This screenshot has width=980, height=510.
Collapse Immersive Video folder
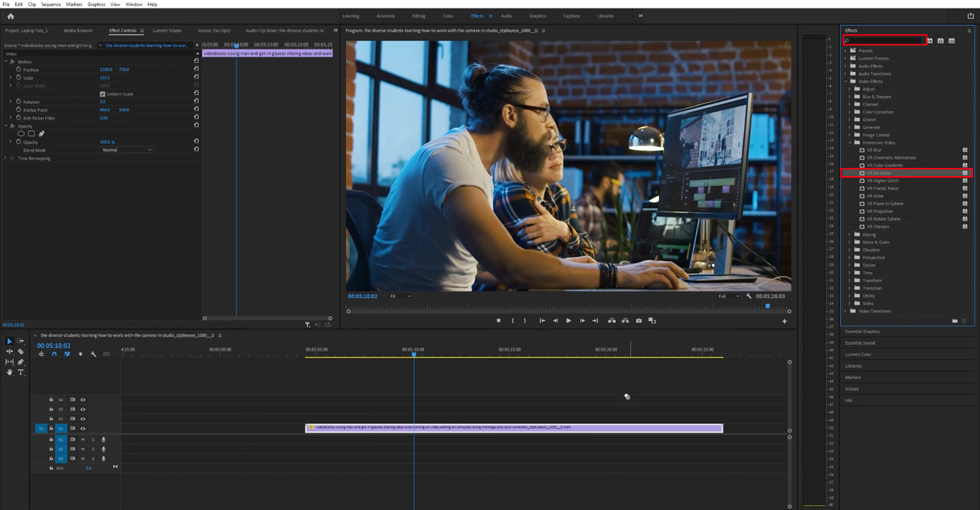point(849,142)
